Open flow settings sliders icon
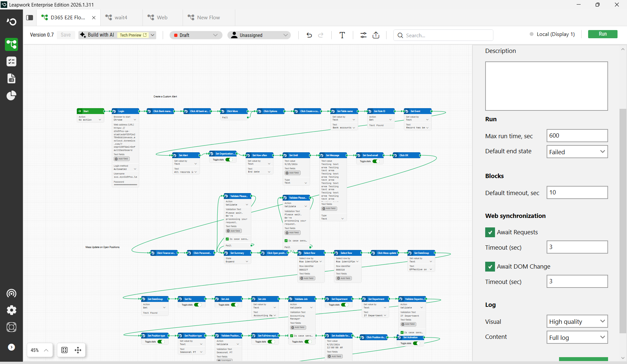Image resolution: width=627 pixels, height=364 pixels. tap(363, 35)
